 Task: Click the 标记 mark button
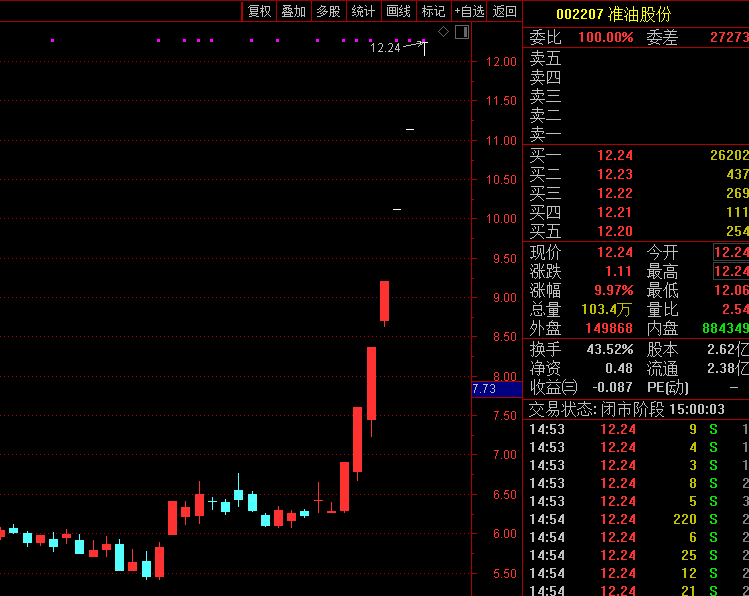click(x=433, y=11)
